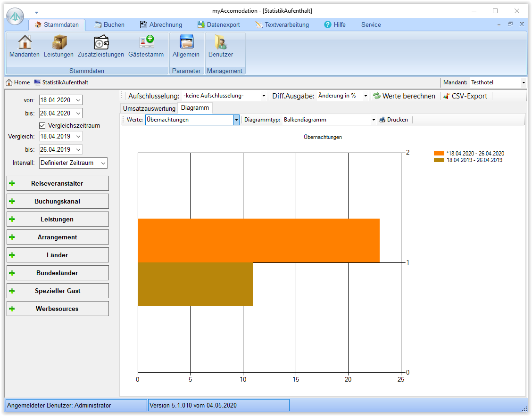Export data with CSV-Export icon

coord(446,96)
